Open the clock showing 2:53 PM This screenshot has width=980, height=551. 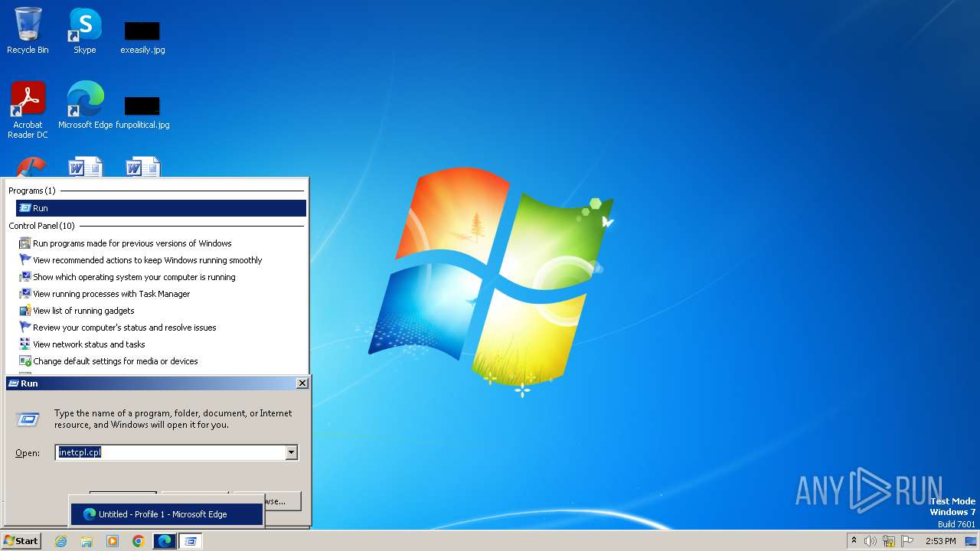[x=940, y=541]
